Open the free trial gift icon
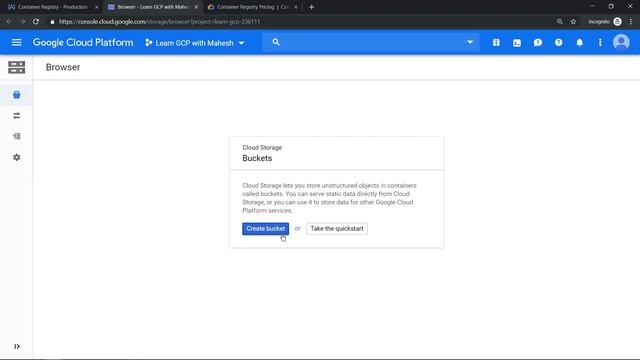Image resolution: width=640 pixels, height=360 pixels. click(x=496, y=42)
